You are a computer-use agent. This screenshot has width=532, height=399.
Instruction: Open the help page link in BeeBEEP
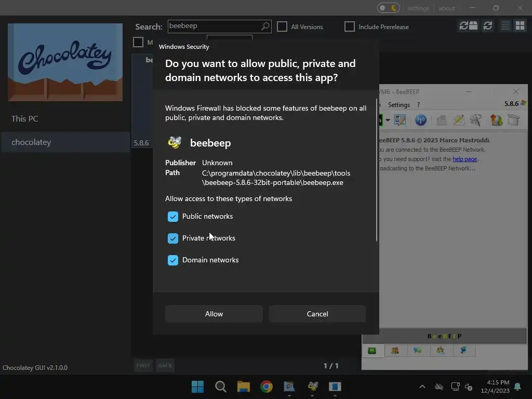(465, 159)
